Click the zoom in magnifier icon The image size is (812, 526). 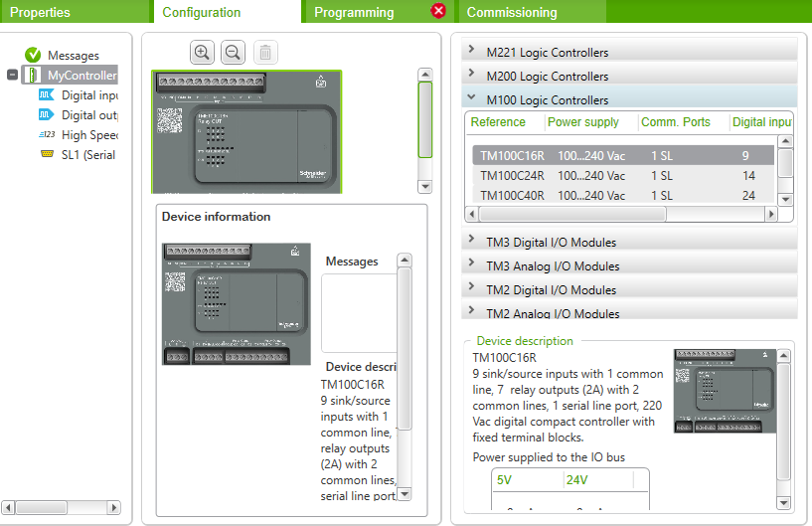[202, 53]
